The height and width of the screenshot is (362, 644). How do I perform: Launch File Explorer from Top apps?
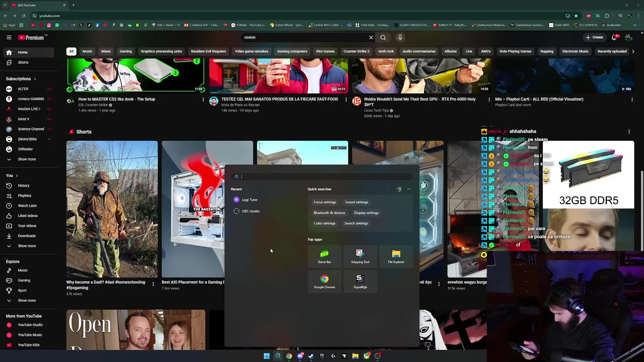point(396,256)
